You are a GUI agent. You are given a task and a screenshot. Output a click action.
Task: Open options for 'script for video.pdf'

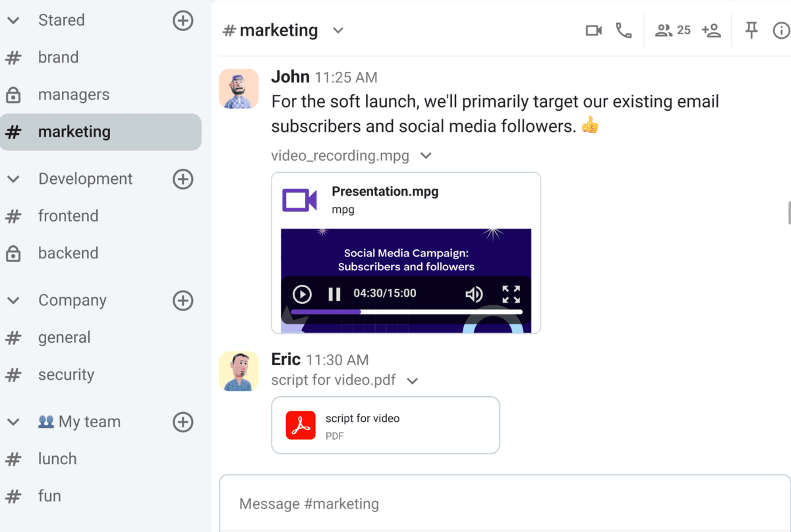(x=413, y=380)
